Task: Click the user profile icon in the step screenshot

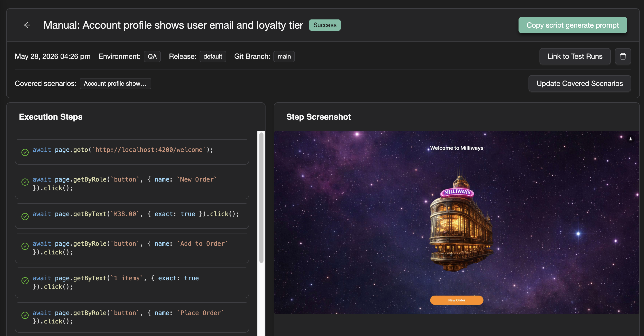Action: 630,139
